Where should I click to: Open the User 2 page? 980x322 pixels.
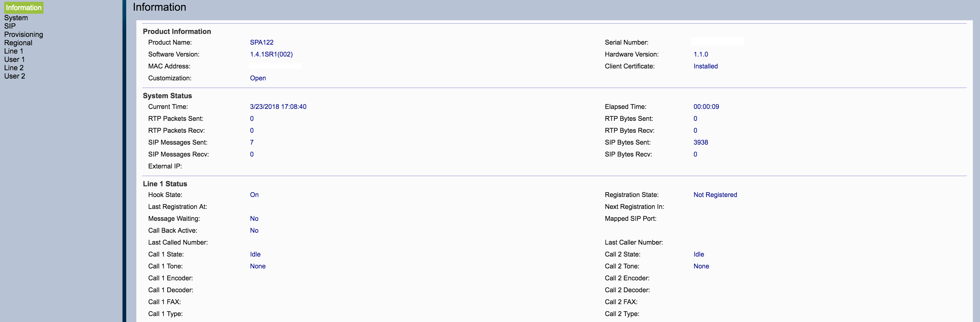[x=15, y=76]
